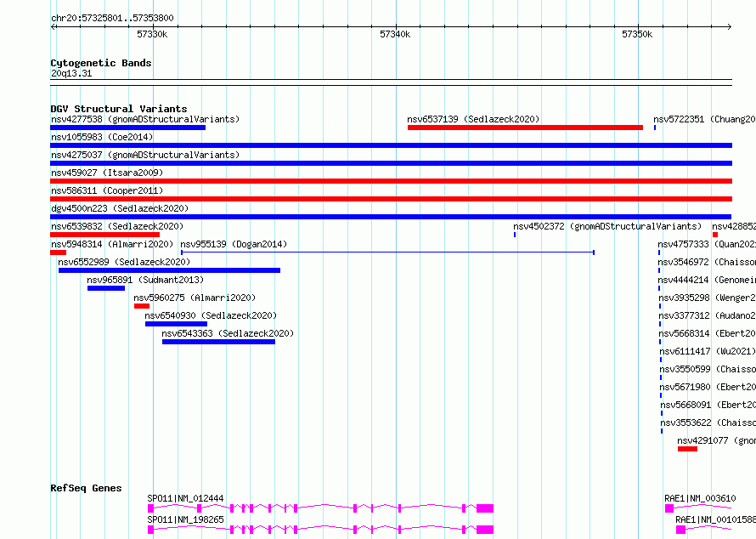Select the SPO11 NM_198265 transcript's last exon
The height and width of the screenshot is (539, 756).
pos(485,530)
